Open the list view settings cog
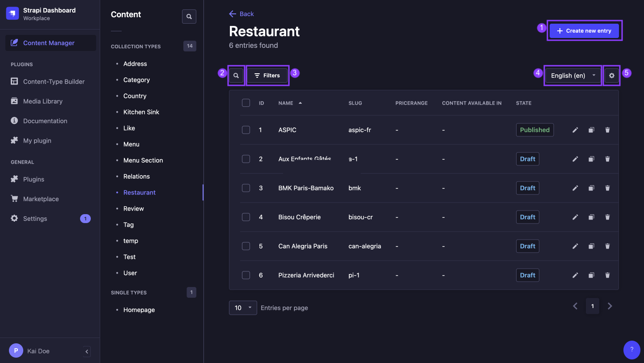The height and width of the screenshot is (363, 644). [611, 75]
